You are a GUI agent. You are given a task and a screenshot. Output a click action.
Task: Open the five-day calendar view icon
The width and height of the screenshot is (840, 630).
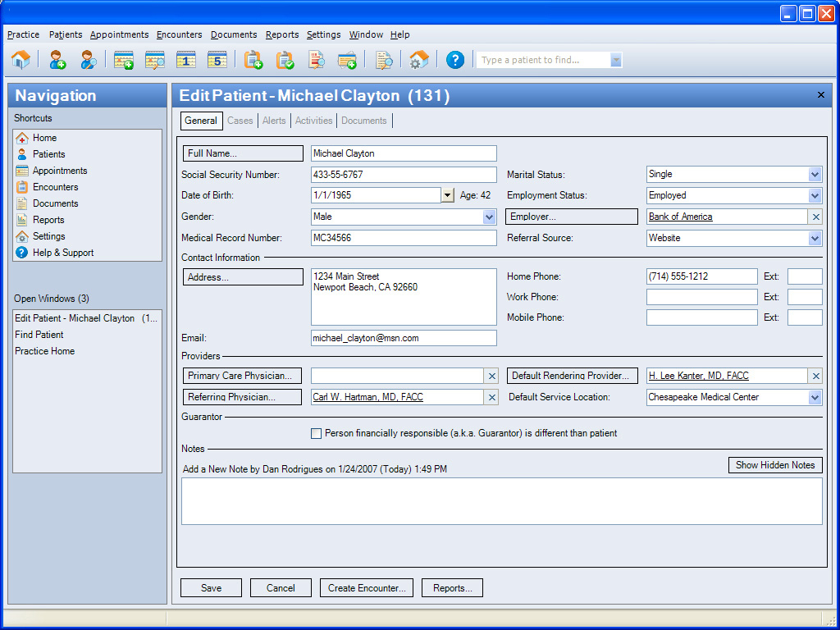click(217, 59)
